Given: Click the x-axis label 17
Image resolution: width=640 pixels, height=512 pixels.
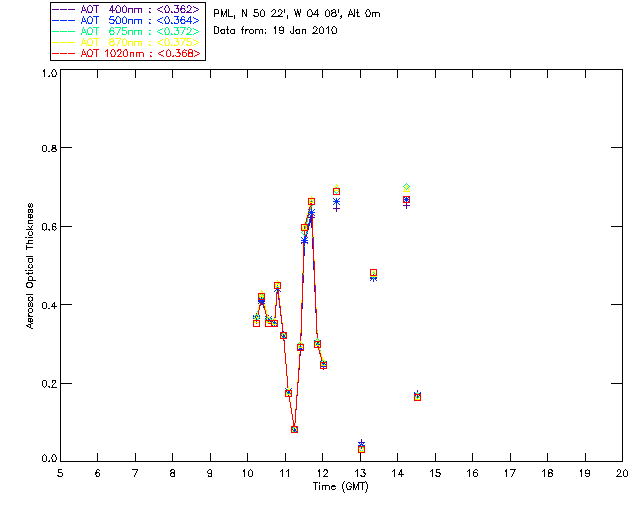Looking at the screenshot, I should (510, 473).
